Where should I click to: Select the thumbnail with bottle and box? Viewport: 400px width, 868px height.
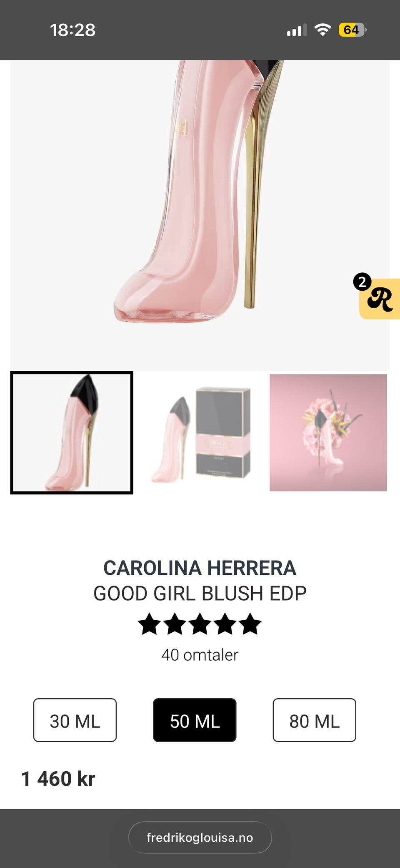pyautogui.click(x=200, y=433)
